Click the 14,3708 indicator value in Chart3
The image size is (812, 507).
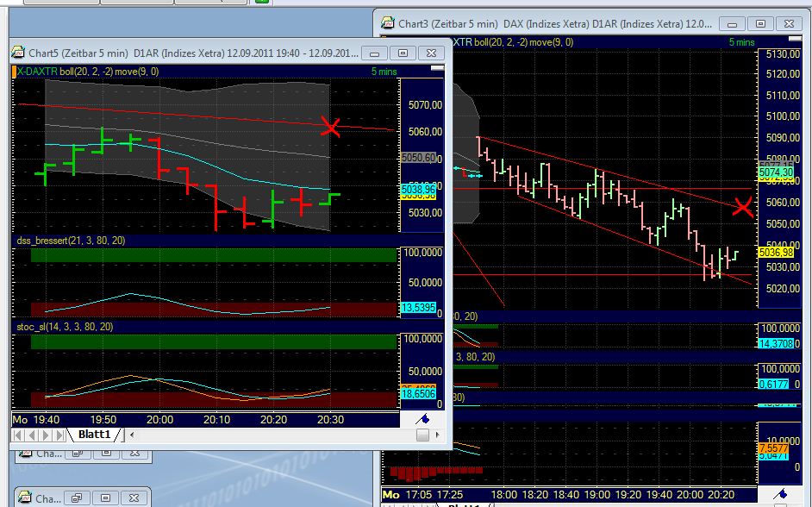[776, 343]
